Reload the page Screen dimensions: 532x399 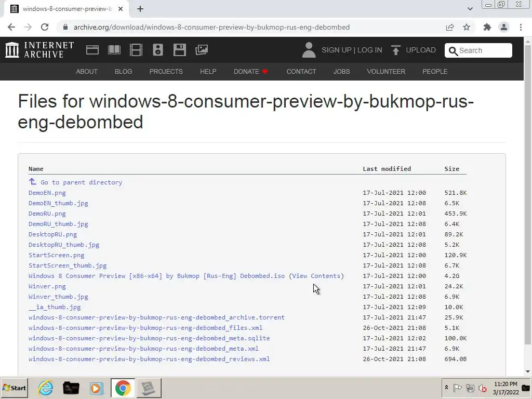[x=45, y=27]
